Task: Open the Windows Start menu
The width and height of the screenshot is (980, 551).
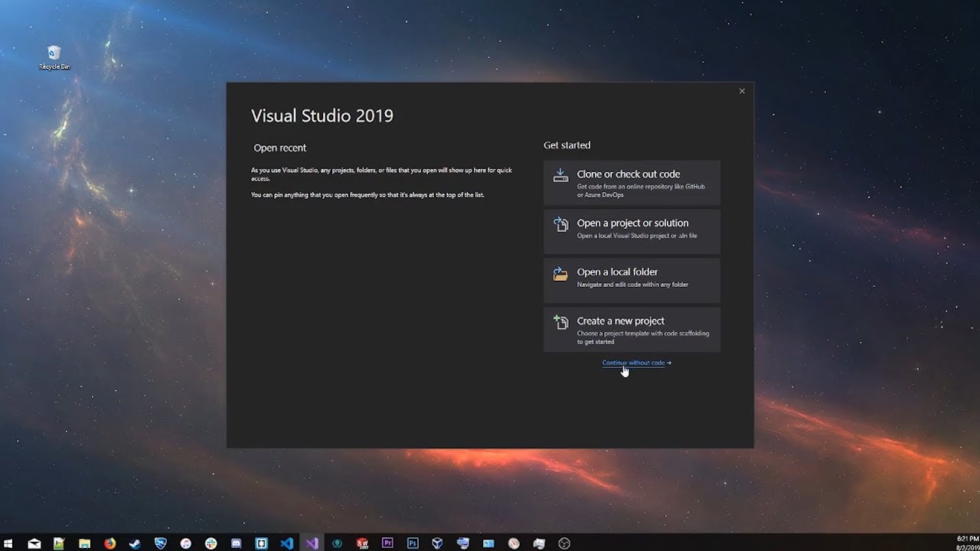Action: tap(9, 543)
